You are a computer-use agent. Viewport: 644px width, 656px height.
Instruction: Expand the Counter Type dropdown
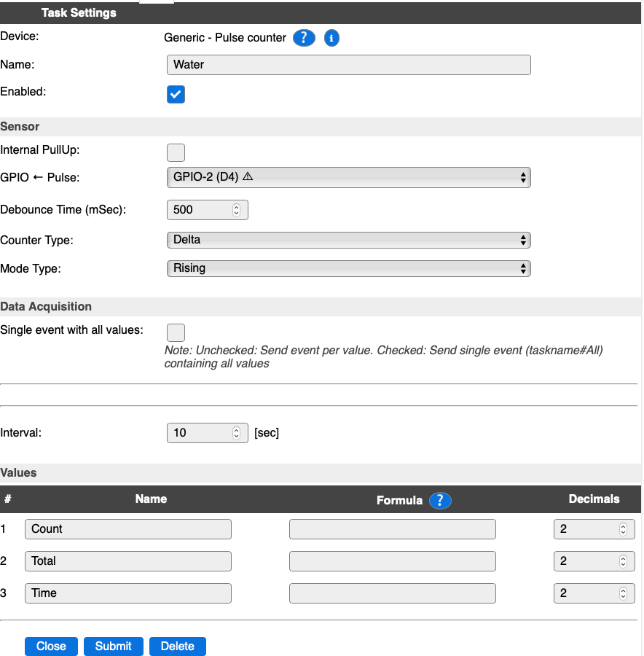pyautogui.click(x=349, y=240)
